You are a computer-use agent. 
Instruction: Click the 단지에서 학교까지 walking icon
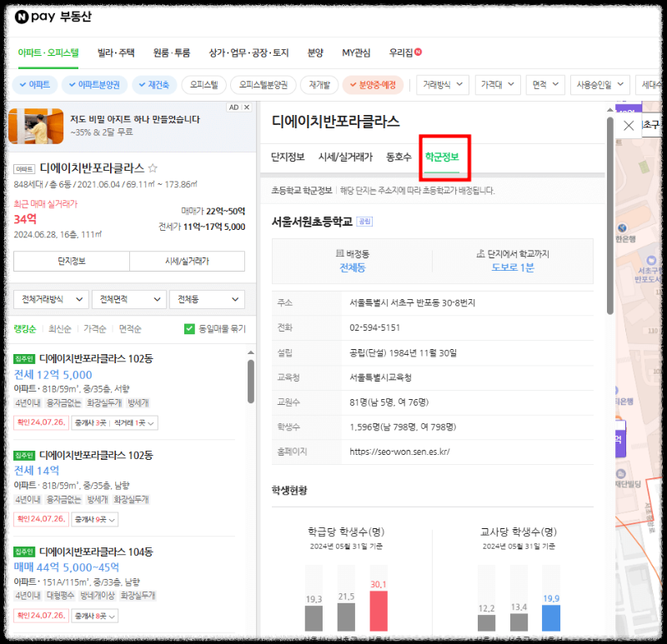coord(481,253)
